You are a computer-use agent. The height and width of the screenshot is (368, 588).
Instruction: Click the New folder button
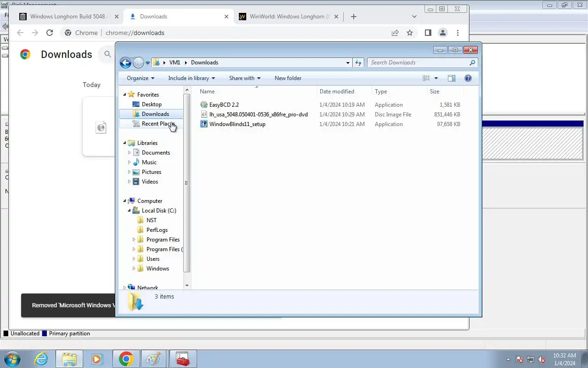[288, 78]
